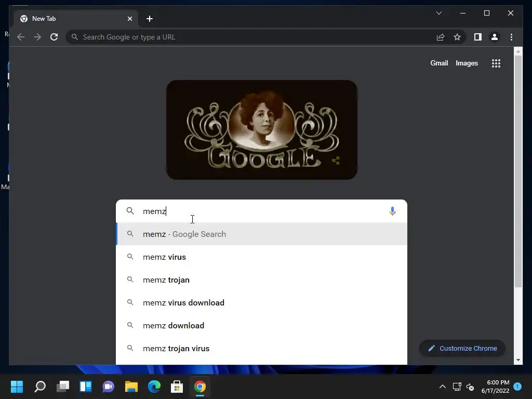Click the Chrome taskbar icon
Image resolution: width=532 pixels, height=399 pixels.
pyautogui.click(x=200, y=387)
